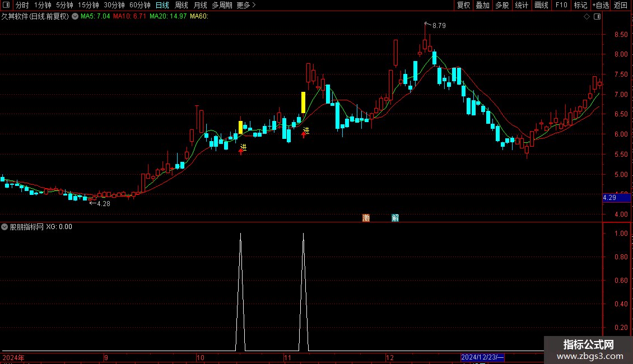Click the first XG signal spike
Image resolution: width=633 pixels, height=364 pixels.
pyautogui.click(x=241, y=291)
